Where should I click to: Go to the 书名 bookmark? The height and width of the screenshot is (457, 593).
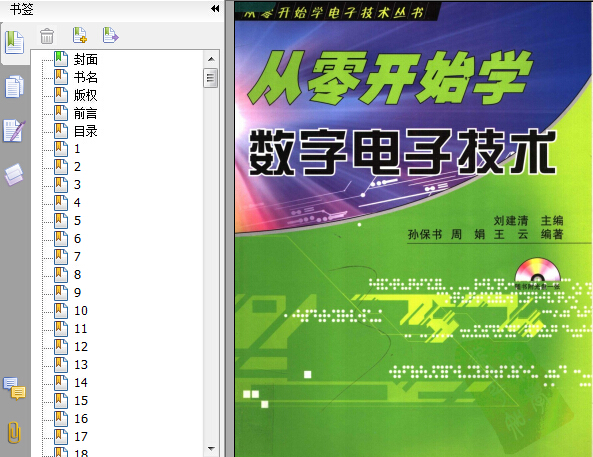(86, 77)
